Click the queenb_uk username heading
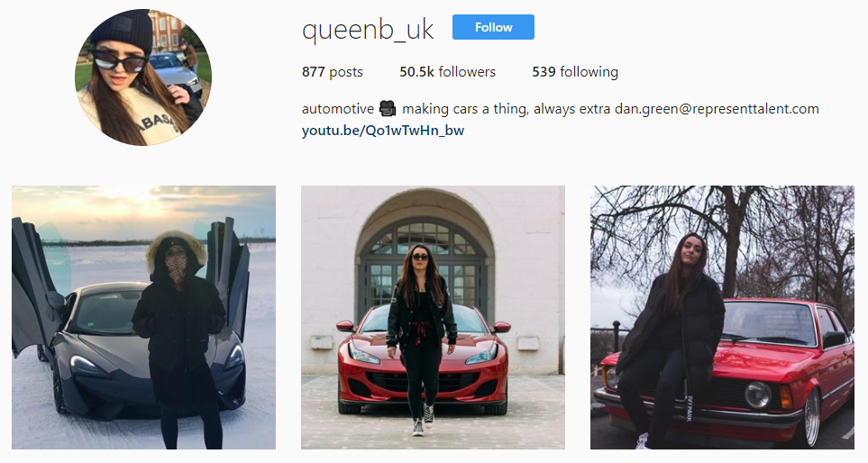This screenshot has width=868, height=463. click(368, 29)
